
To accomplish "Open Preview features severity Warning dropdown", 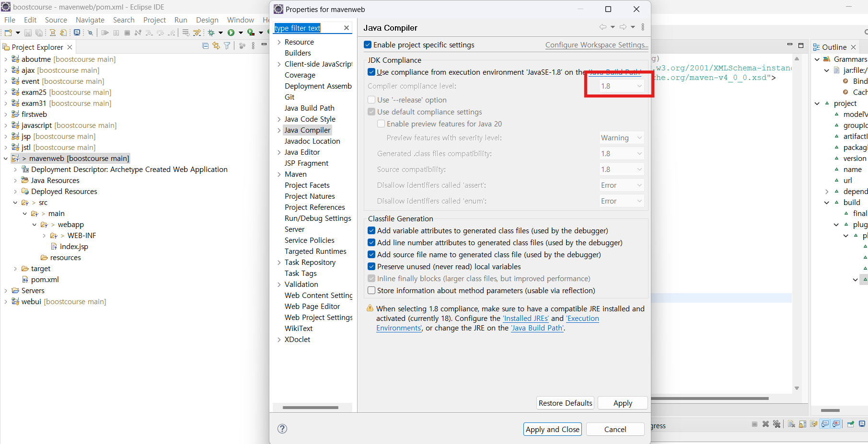I will (x=621, y=138).
